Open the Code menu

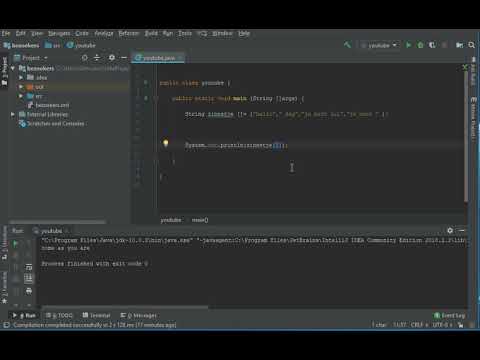coord(82,33)
